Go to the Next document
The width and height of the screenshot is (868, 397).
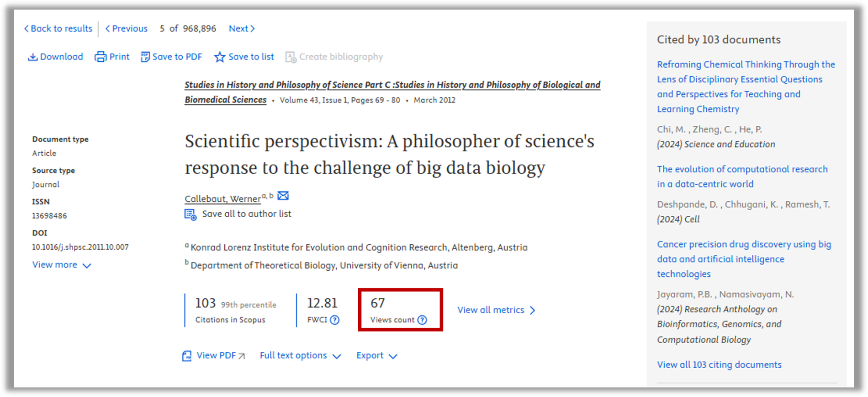(x=242, y=28)
